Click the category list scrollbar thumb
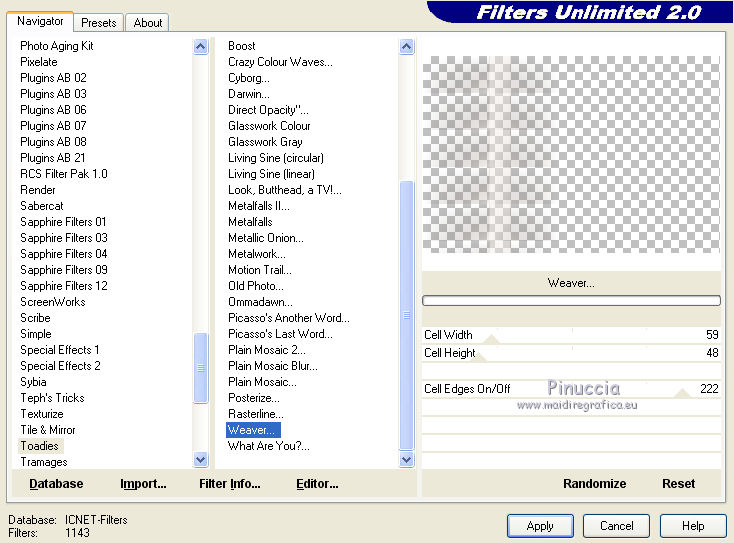Screen dimensions: 734x543 [200, 367]
